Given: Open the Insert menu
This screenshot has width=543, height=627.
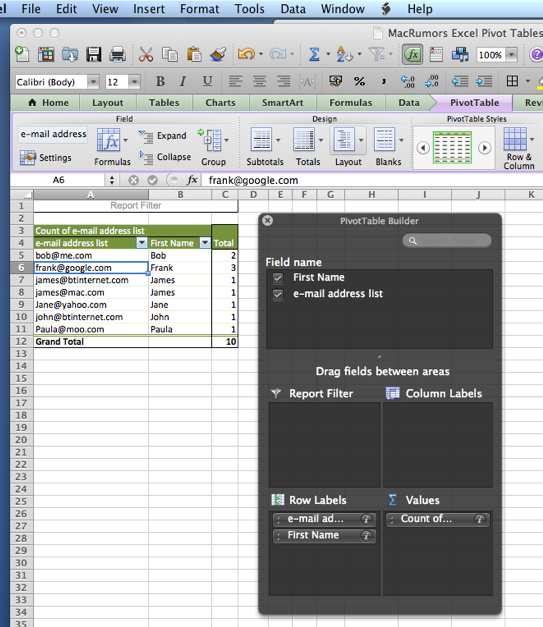Looking at the screenshot, I should pyautogui.click(x=149, y=9).
